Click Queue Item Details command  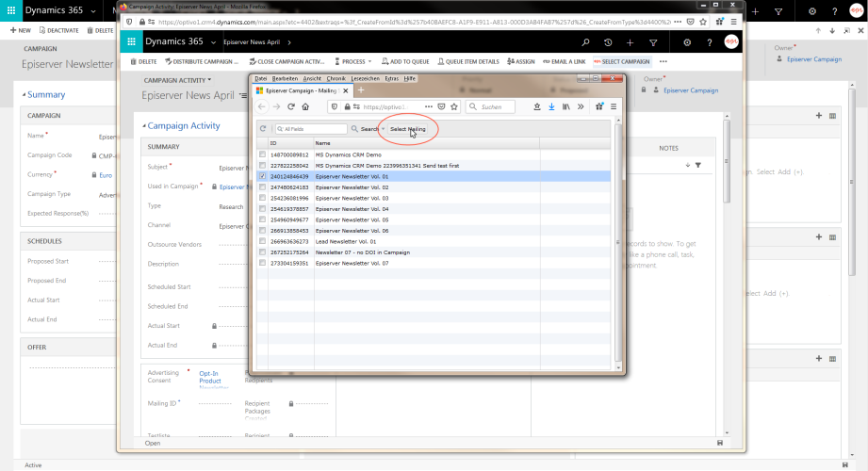(468, 61)
